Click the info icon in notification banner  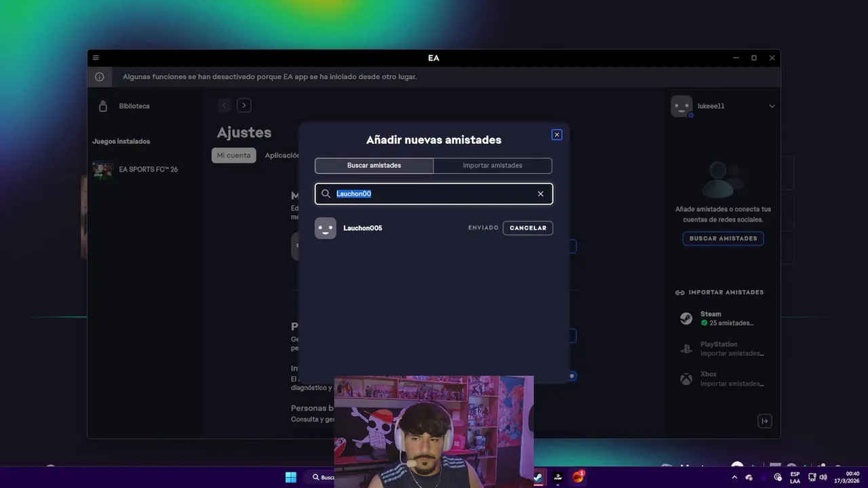coord(100,77)
